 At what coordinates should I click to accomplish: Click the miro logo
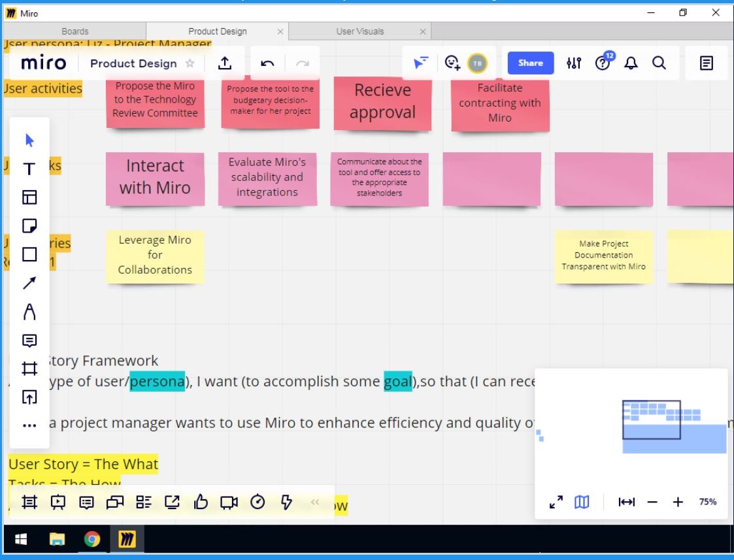[44, 63]
